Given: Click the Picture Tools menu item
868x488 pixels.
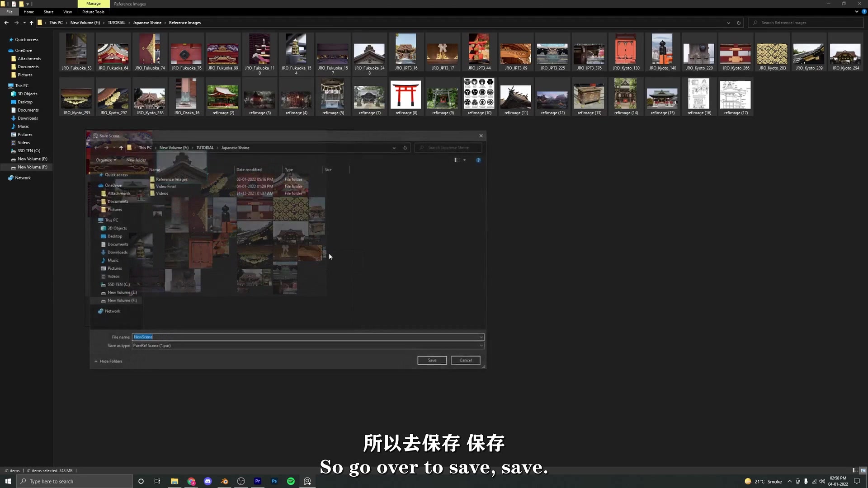Looking at the screenshot, I should [94, 11].
